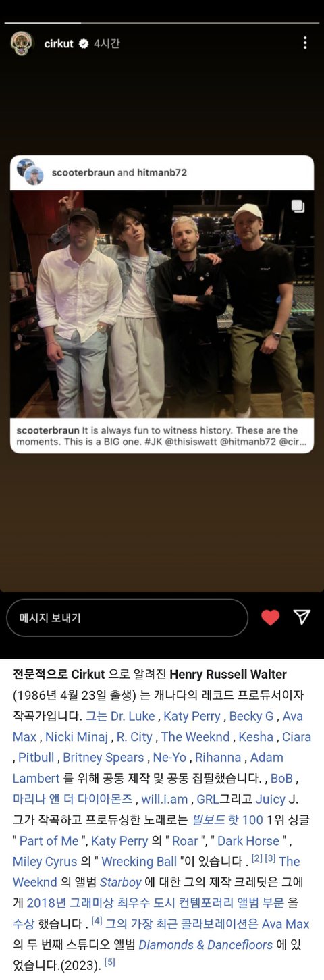The image size is (324, 980).
Task: Tap the paper plane share icon
Action: click(x=302, y=617)
